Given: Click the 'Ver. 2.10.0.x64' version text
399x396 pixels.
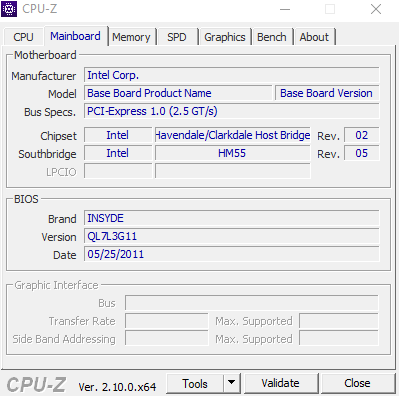Looking at the screenshot, I should [117, 387].
